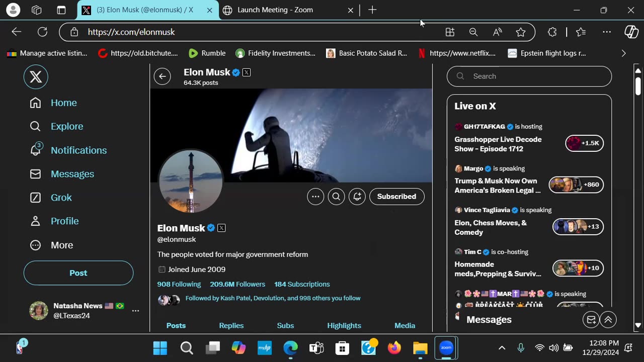Viewport: 644px width, 362px height.
Task: Open account menu dots beside Natasha News
Action: pyautogui.click(x=135, y=311)
